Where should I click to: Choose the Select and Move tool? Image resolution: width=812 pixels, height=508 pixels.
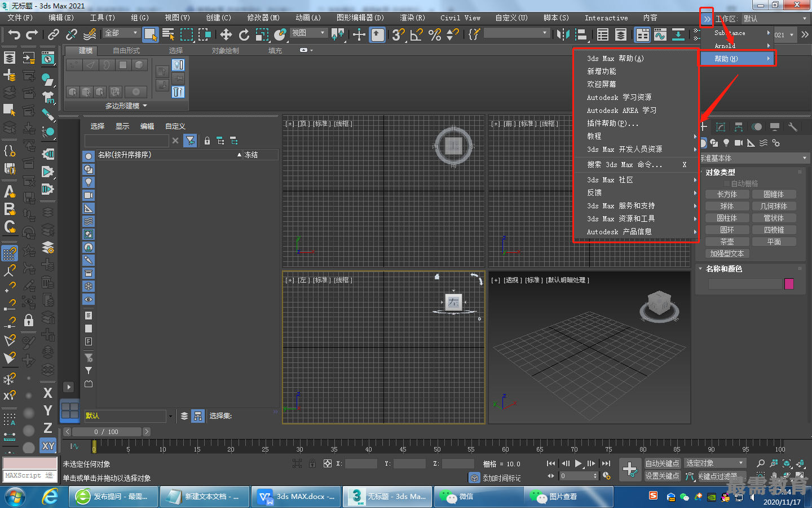226,35
